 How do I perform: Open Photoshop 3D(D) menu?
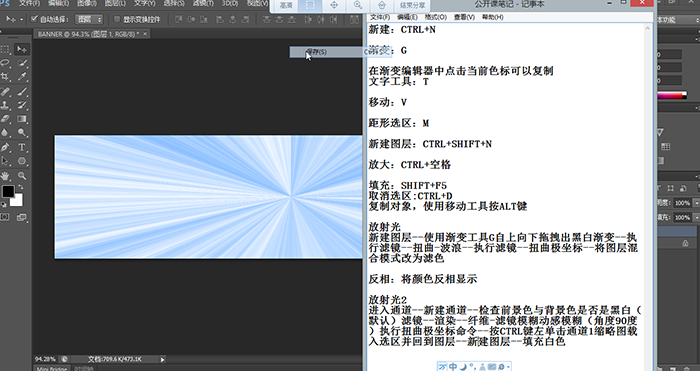[x=230, y=4]
